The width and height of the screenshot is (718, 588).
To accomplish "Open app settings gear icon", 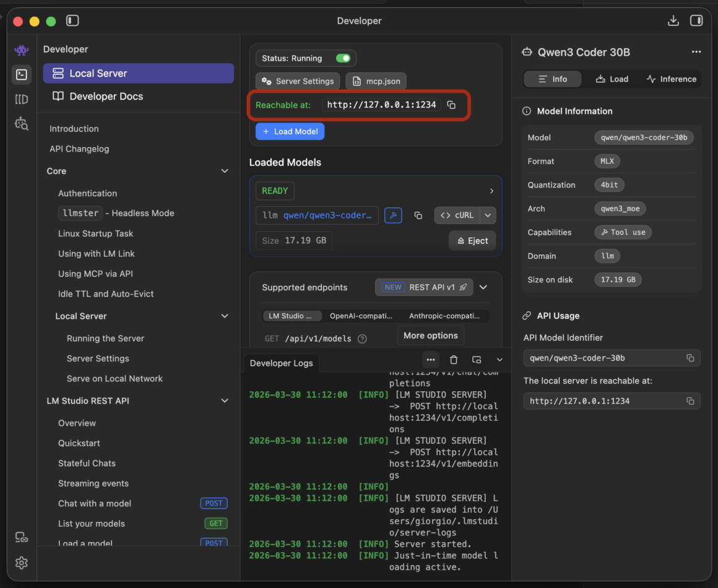I will pos(22,563).
